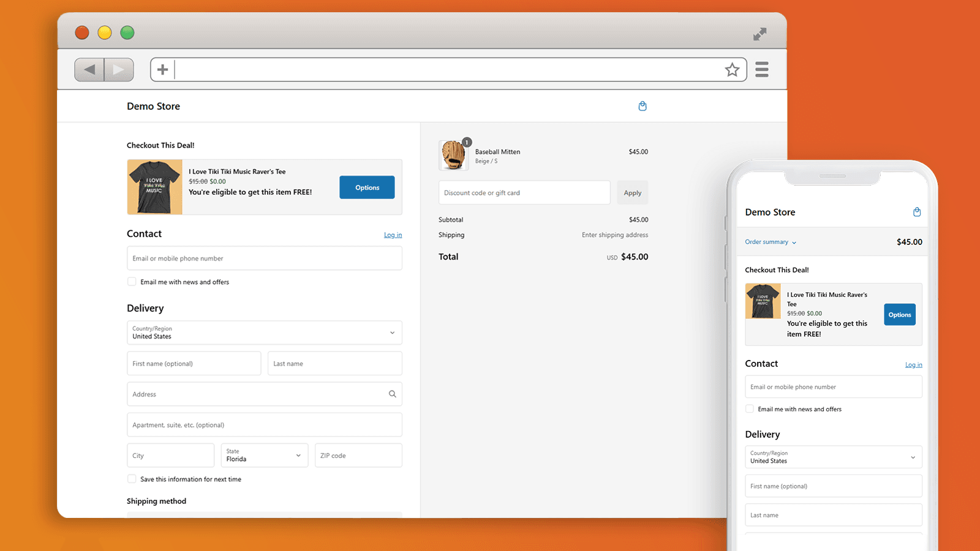The image size is (980, 551).
Task: Click the desktop 'Log in' link
Action: (x=393, y=235)
